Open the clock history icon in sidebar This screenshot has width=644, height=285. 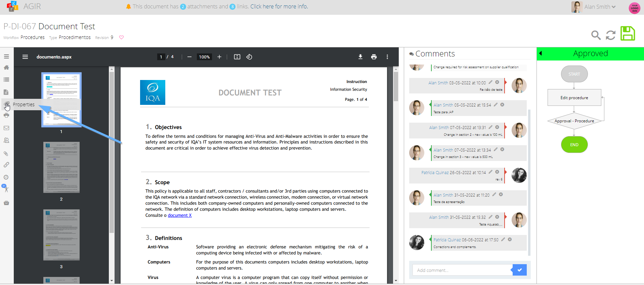click(x=6, y=177)
